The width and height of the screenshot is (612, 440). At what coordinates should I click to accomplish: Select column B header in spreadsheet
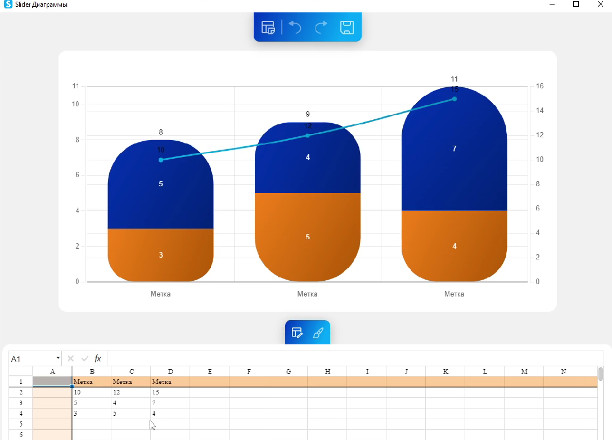[x=92, y=372]
